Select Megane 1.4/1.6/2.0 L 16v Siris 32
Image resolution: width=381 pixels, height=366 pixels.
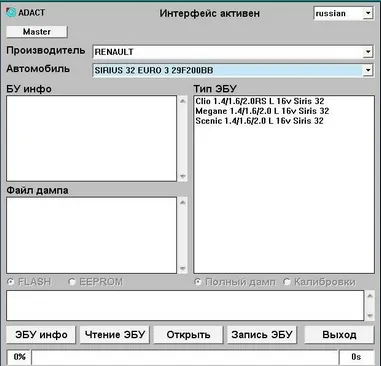262,111
